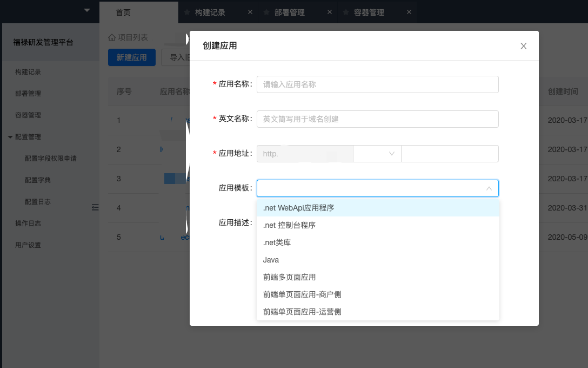588x368 pixels.
Task: Open the top-left caret dropdown menu
Action: coord(87,10)
